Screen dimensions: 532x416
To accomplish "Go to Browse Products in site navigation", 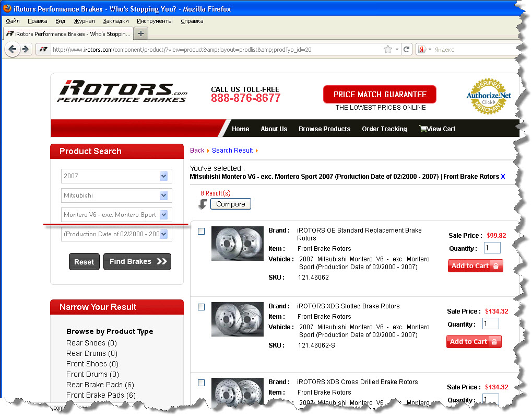I will [324, 129].
